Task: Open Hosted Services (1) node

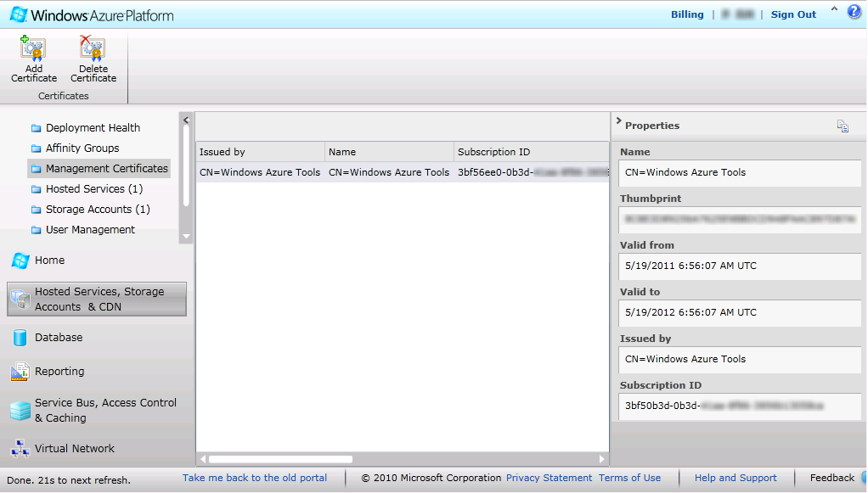Action: coord(94,188)
